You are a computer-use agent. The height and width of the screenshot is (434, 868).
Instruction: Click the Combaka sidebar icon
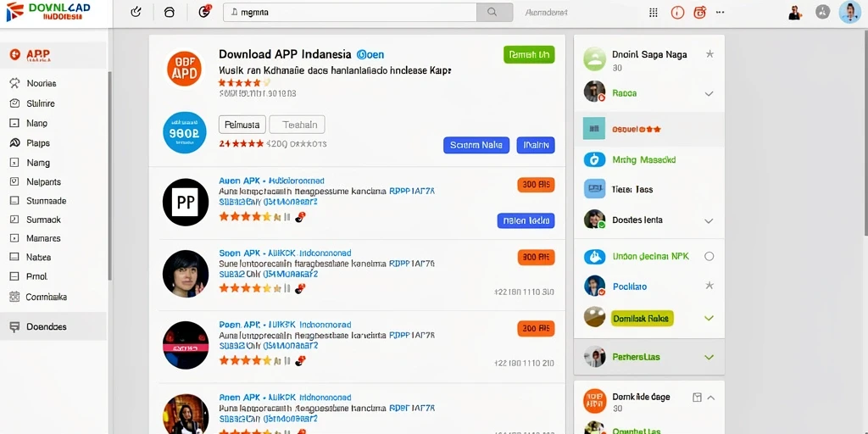coord(15,297)
